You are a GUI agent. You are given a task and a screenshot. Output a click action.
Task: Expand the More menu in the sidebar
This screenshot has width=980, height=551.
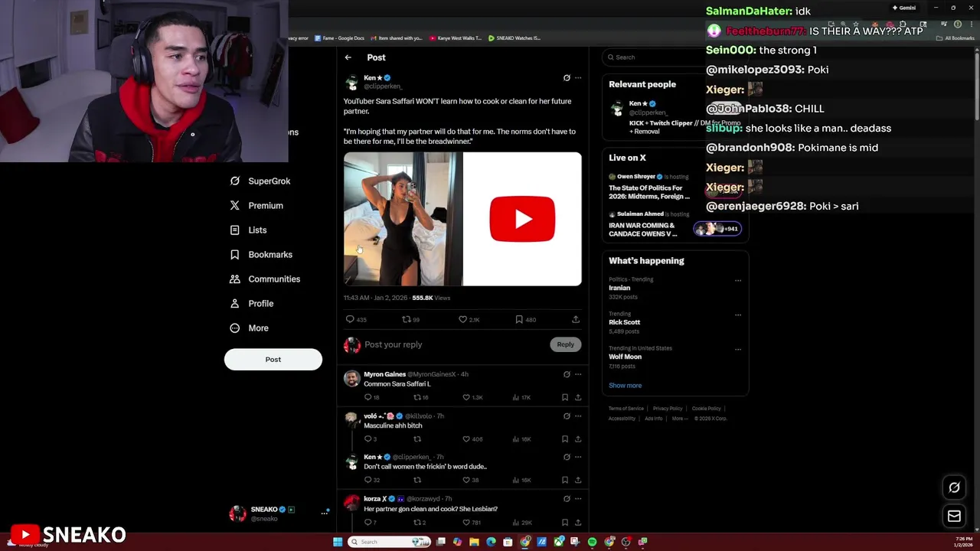[250, 328]
